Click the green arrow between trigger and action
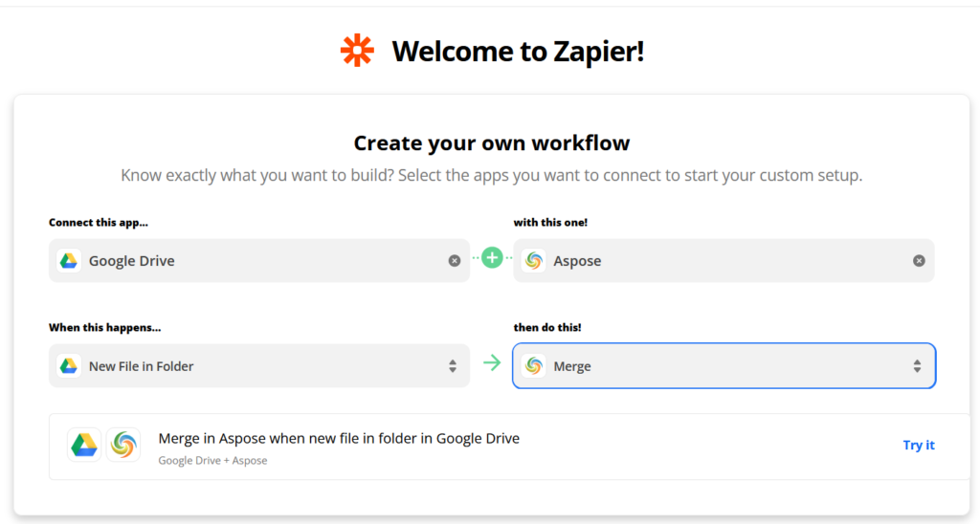 pos(492,363)
